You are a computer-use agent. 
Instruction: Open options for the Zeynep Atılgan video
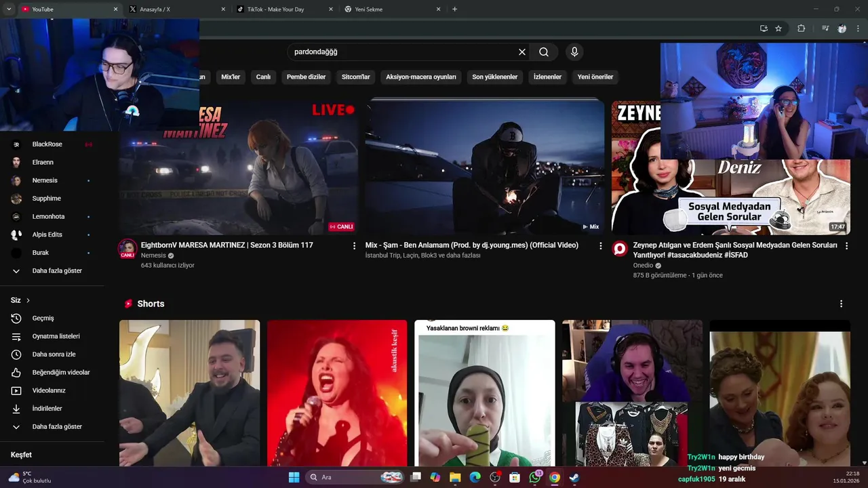(846, 246)
